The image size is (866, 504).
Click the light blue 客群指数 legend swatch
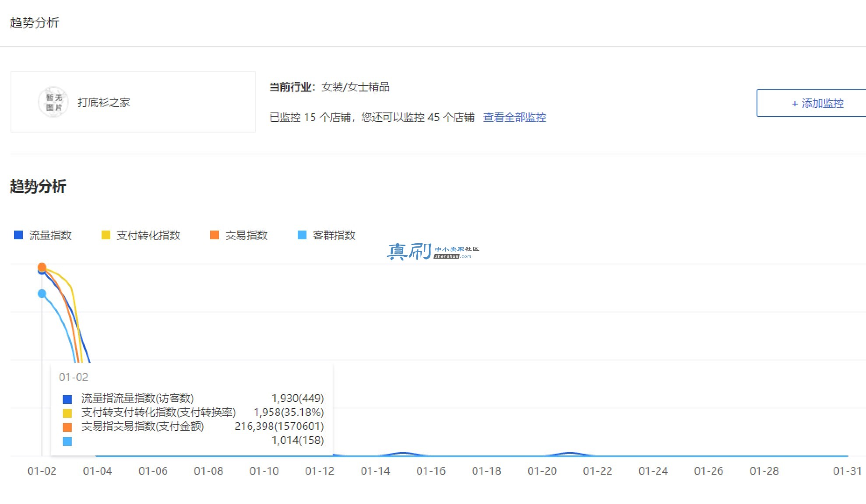(x=302, y=235)
